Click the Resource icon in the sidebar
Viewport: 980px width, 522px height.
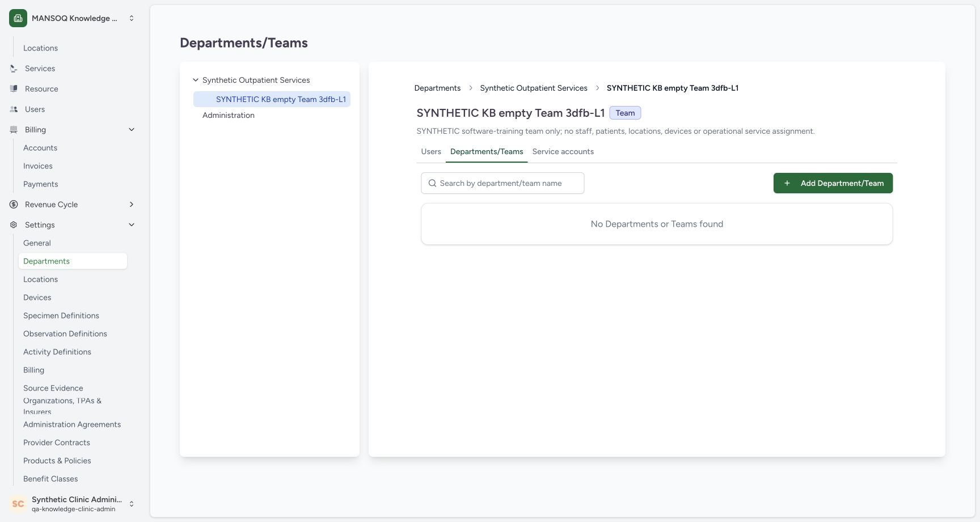tap(14, 89)
